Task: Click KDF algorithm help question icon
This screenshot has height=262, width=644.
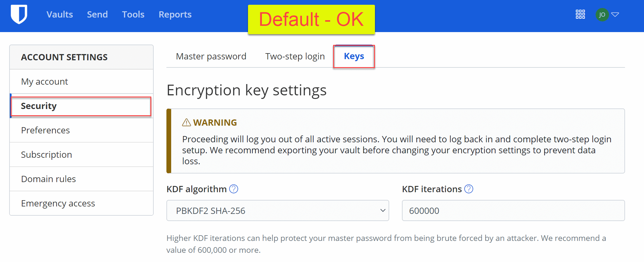Action: point(234,189)
